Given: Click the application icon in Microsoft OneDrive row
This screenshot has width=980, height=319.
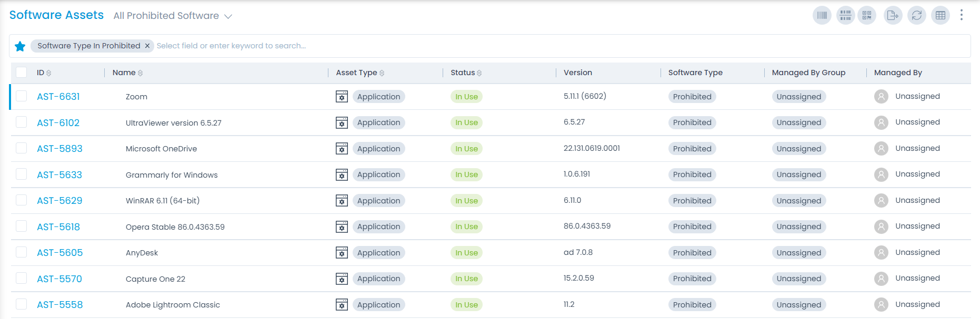Looking at the screenshot, I should [342, 149].
